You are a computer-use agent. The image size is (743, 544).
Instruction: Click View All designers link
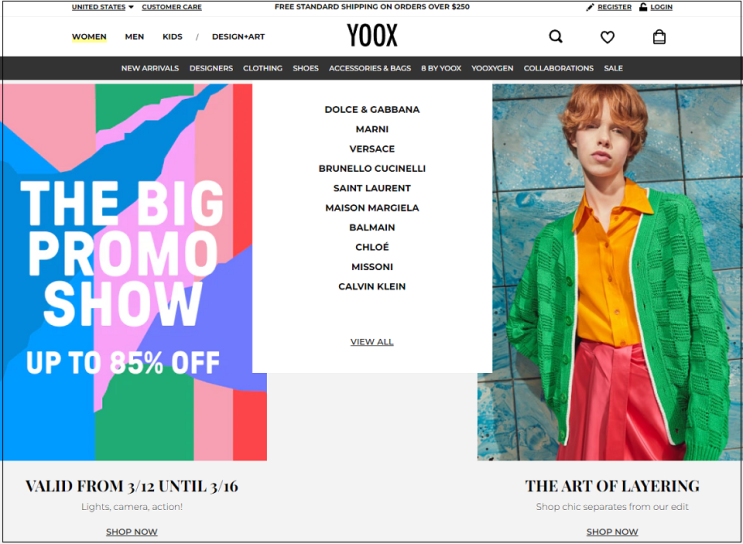pos(372,342)
